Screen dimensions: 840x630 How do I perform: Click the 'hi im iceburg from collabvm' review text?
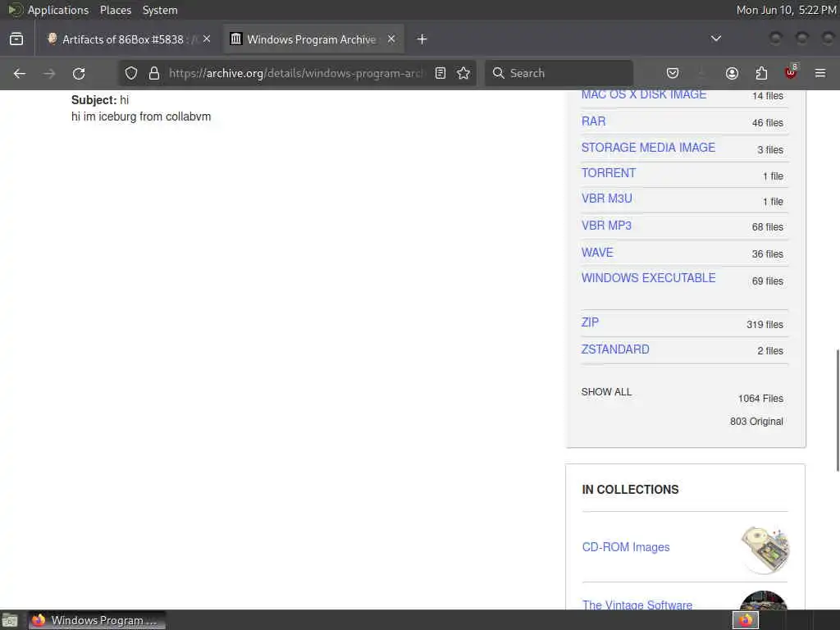tap(141, 116)
